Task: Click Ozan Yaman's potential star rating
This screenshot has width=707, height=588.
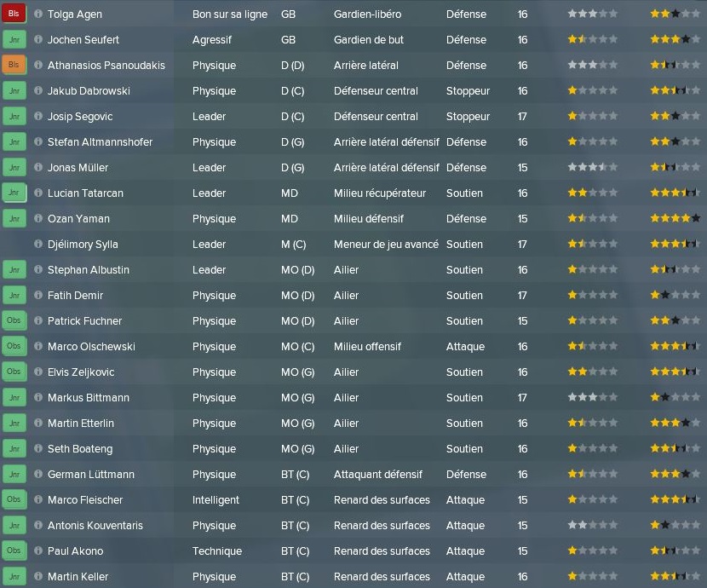Action: pyautogui.click(x=675, y=218)
